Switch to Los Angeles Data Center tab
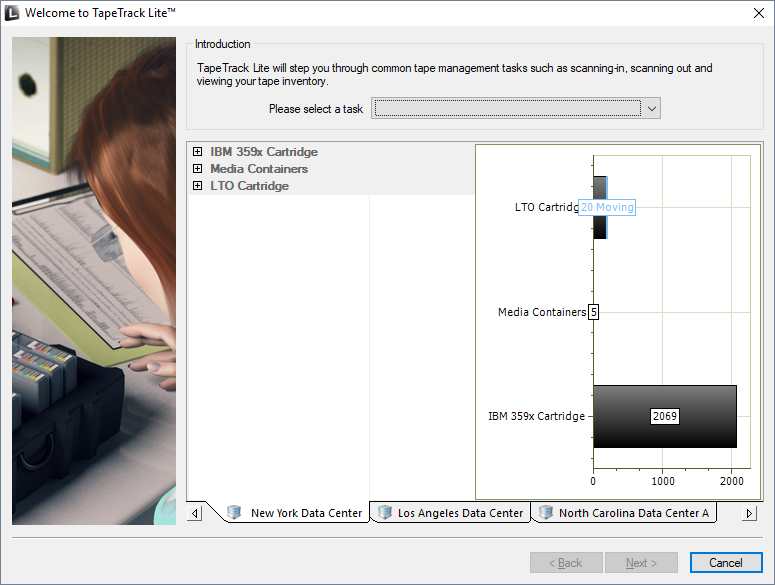This screenshot has width=775, height=585. 450,513
